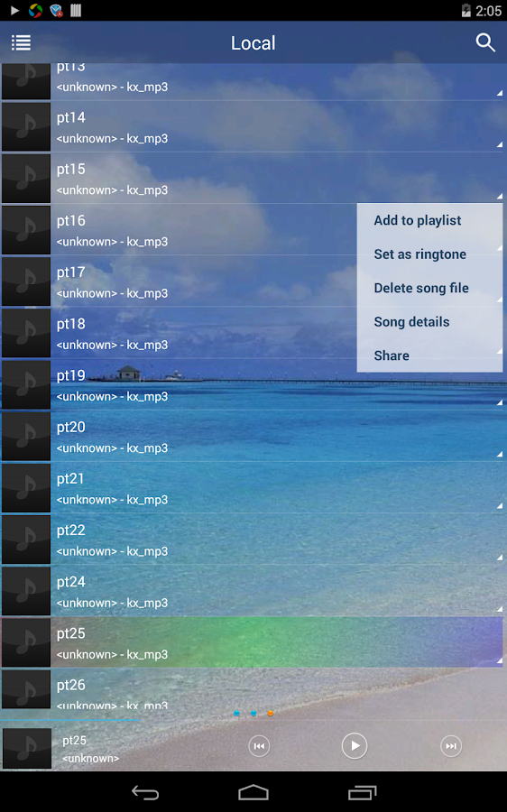Image resolution: width=507 pixels, height=812 pixels.
Task: Expand options arrow for pt25
Action: pyautogui.click(x=499, y=660)
